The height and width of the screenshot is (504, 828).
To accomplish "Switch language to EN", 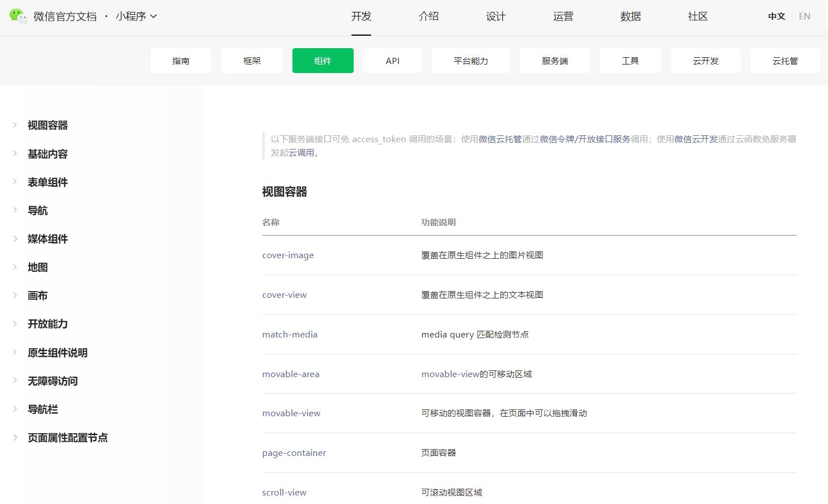I will point(805,16).
